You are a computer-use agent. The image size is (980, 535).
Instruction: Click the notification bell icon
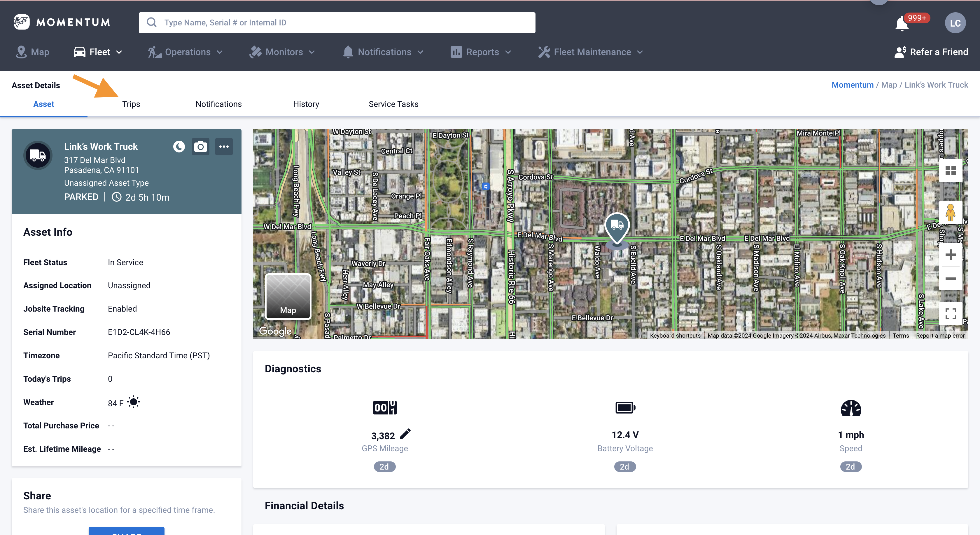(x=902, y=24)
